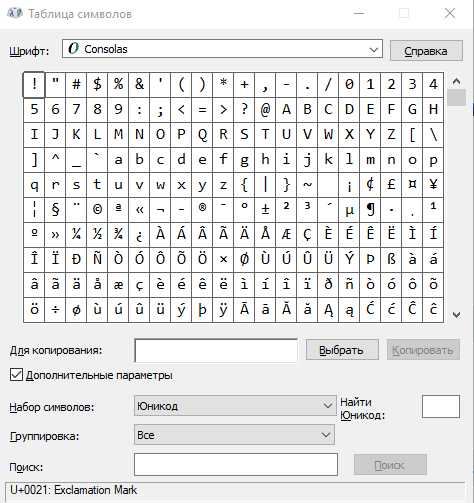
Task: Click the Для копирования text field
Action: [x=216, y=350]
